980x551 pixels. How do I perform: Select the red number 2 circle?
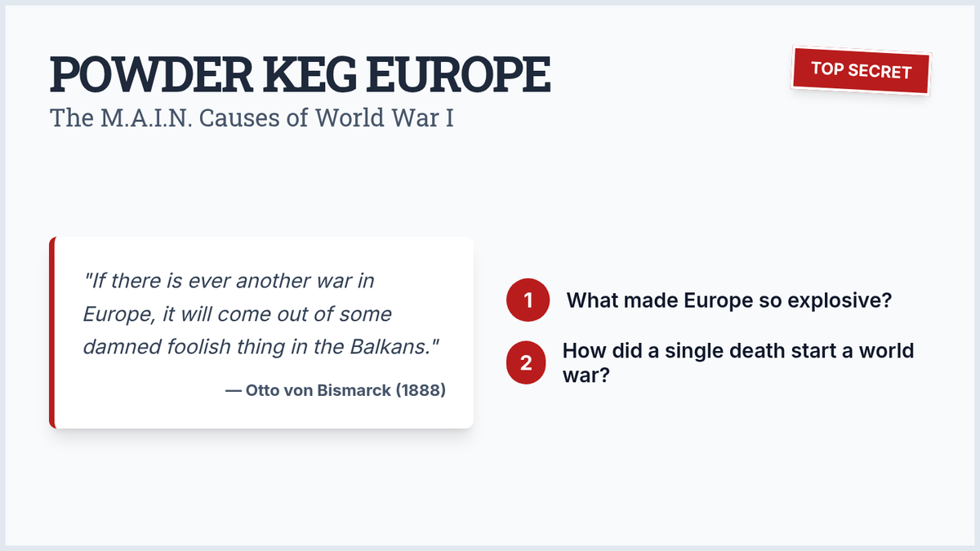(528, 362)
